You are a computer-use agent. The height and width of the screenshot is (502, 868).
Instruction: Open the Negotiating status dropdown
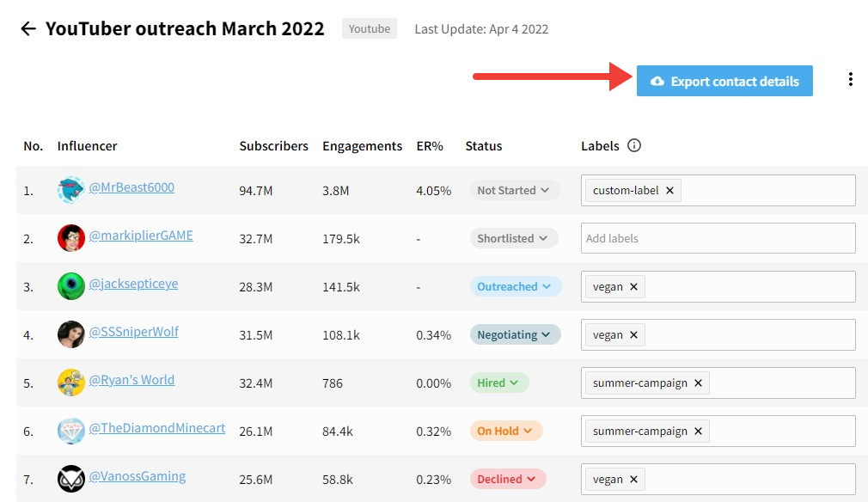[x=516, y=335]
